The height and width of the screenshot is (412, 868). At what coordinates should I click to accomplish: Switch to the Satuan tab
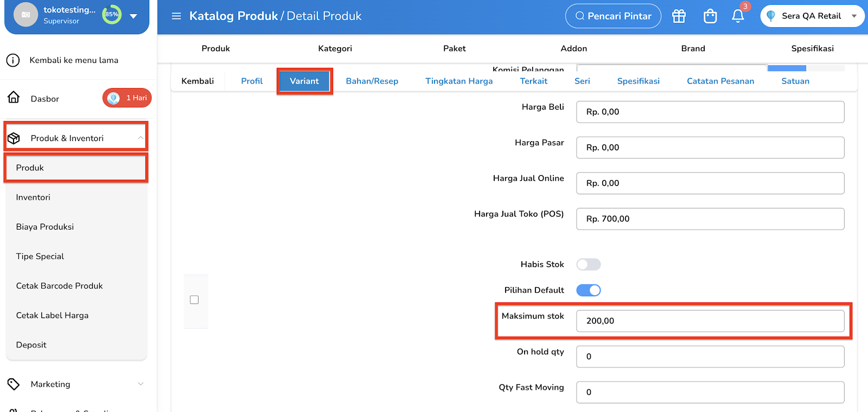pyautogui.click(x=795, y=81)
